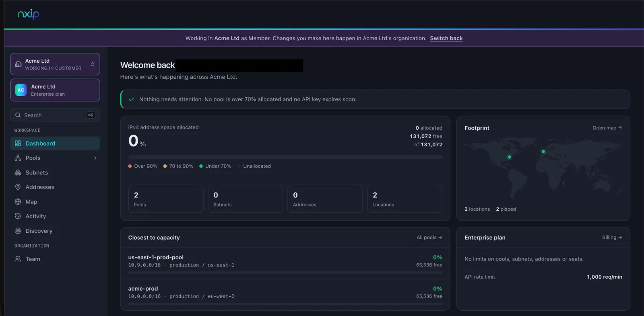Viewport: 644px width, 316px height.
Task: Expand the Pools submenu chevron
Action: click(x=95, y=158)
